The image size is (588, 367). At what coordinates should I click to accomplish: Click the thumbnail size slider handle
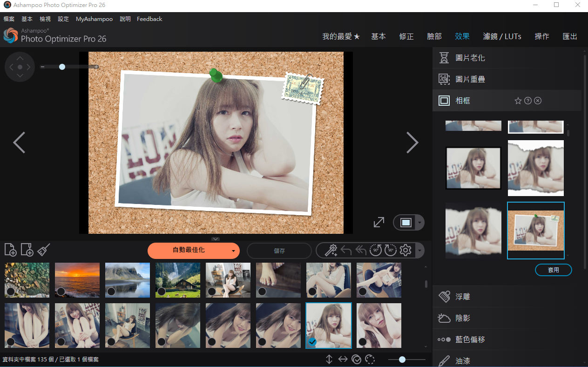(402, 360)
